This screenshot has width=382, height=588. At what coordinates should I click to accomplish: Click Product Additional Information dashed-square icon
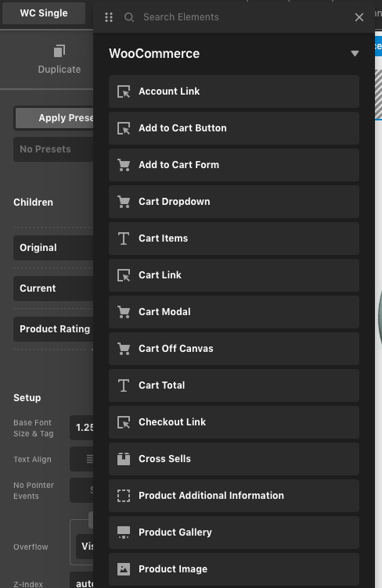[x=124, y=496]
